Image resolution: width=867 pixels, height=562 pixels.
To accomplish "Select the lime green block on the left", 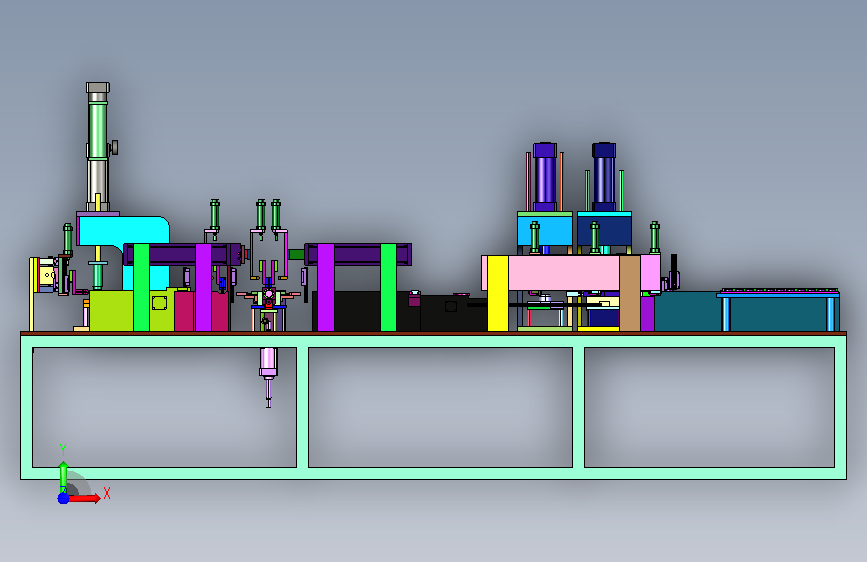I will tap(113, 311).
